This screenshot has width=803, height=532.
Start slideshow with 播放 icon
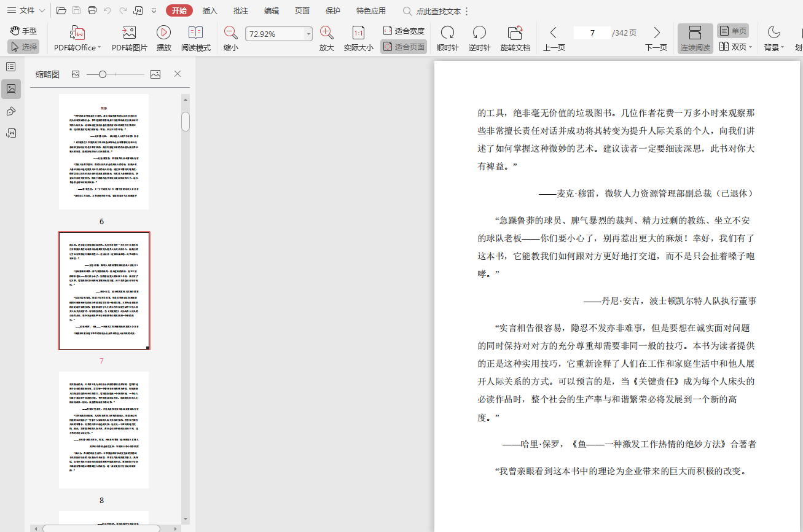[x=163, y=33]
